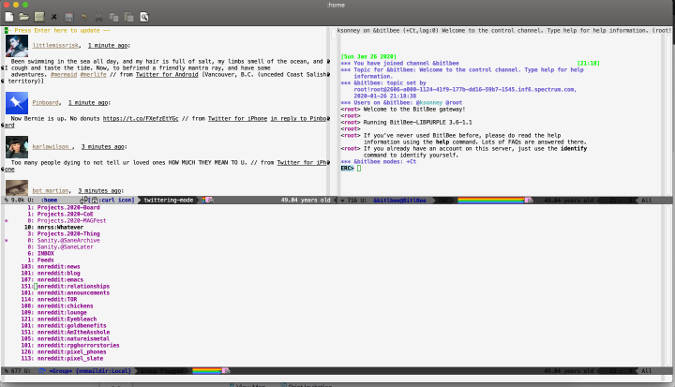
Task: Click the '1 minute ago' timestamp of littlemissrisk
Action: tap(108, 45)
